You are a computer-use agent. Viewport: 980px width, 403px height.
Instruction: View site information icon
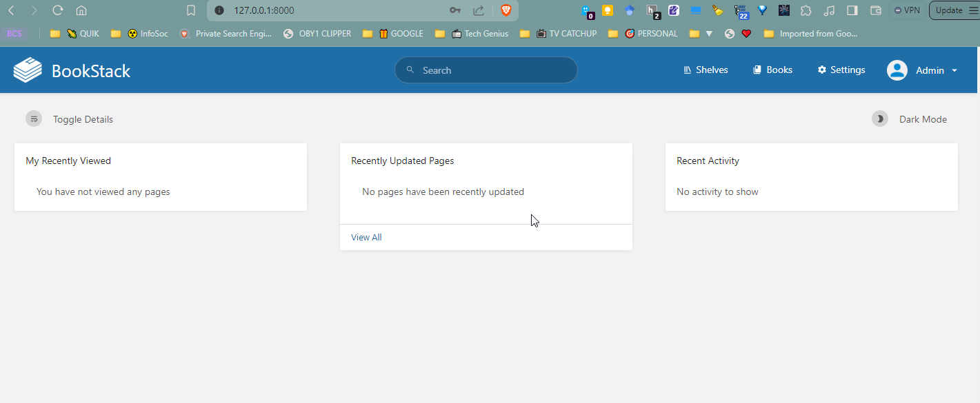tap(219, 10)
